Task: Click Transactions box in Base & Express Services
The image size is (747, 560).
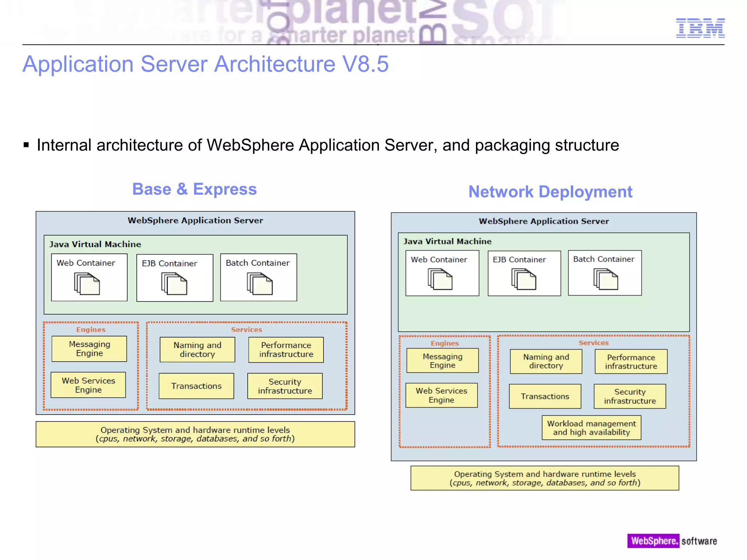Action: click(196, 386)
